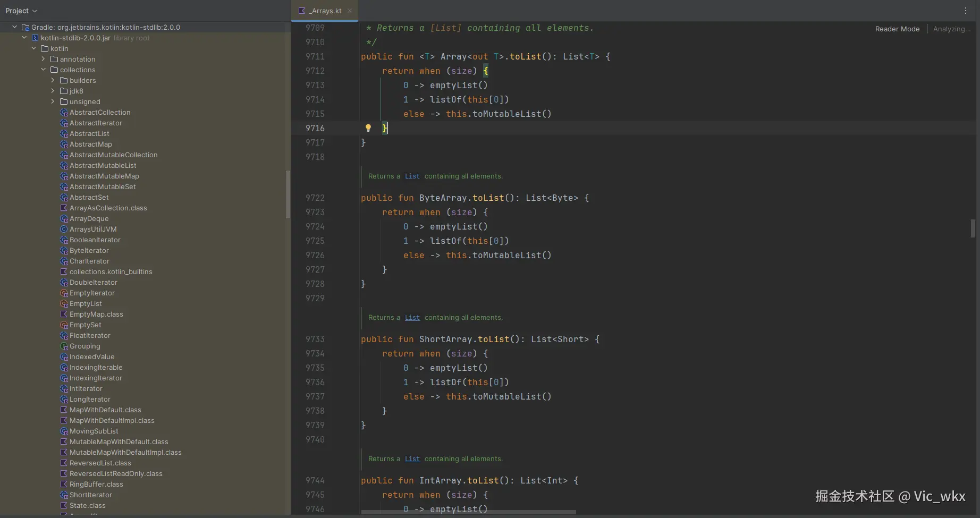Click the Project panel vertical scrollbar
The width and height of the screenshot is (980, 518).
click(288, 194)
